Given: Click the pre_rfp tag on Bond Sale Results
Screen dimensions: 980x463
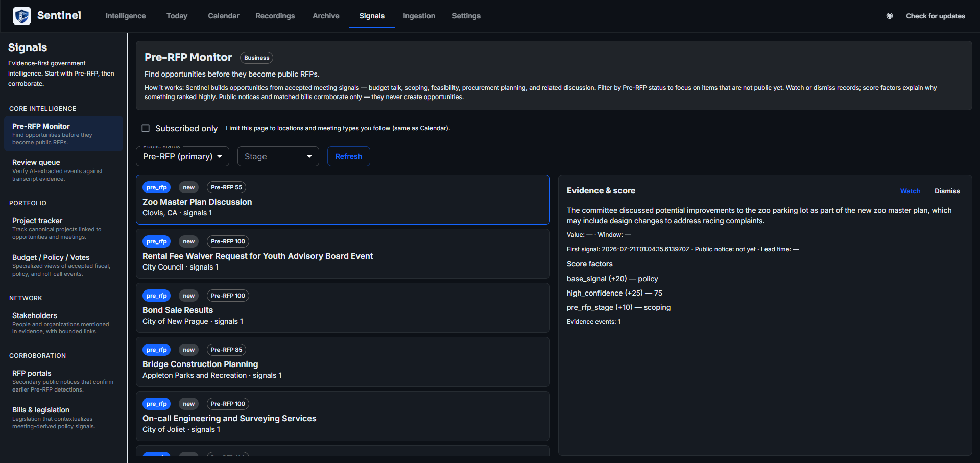Looking at the screenshot, I should [157, 296].
